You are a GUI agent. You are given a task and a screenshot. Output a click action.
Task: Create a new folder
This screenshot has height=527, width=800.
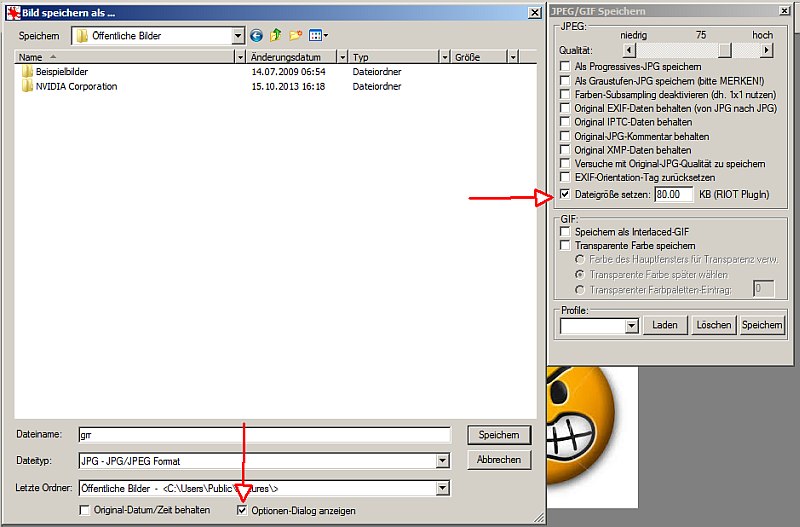(295, 36)
